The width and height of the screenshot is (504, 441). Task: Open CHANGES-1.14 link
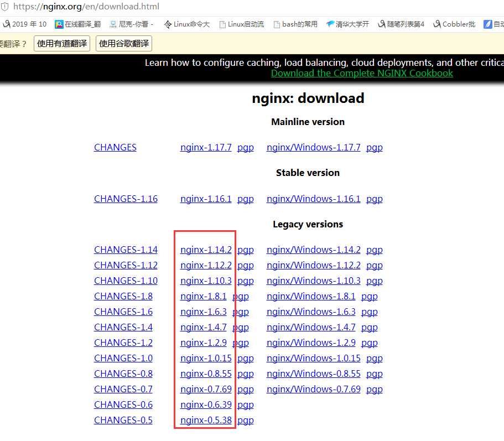126,250
